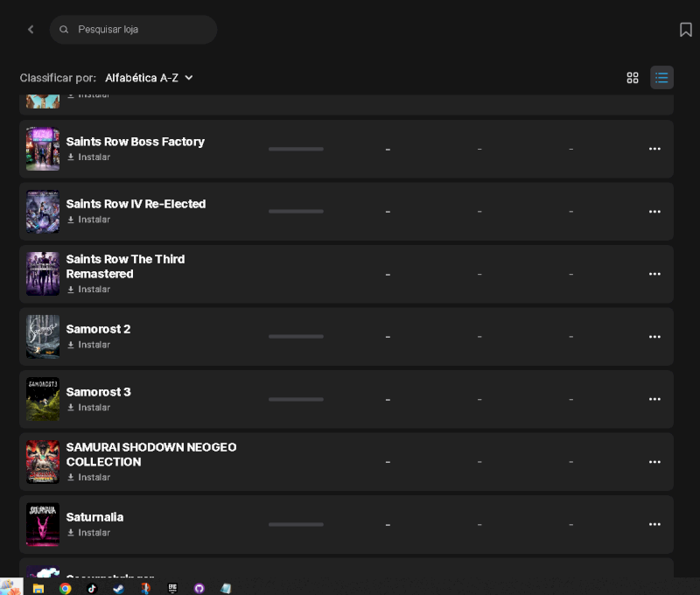Viewport: 700px width, 595px height.
Task: Open TikTok from the taskbar
Action: [x=92, y=588]
